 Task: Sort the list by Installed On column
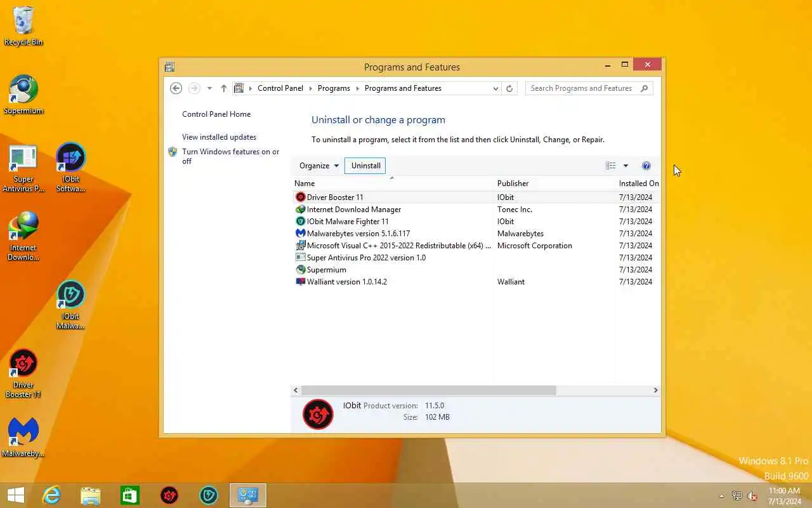tap(638, 184)
